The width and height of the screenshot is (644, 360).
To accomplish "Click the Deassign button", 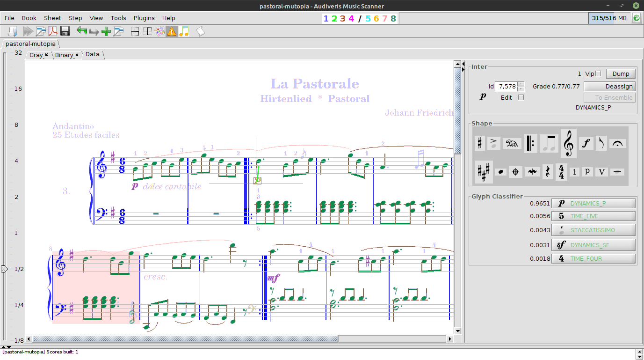I will click(x=609, y=86).
